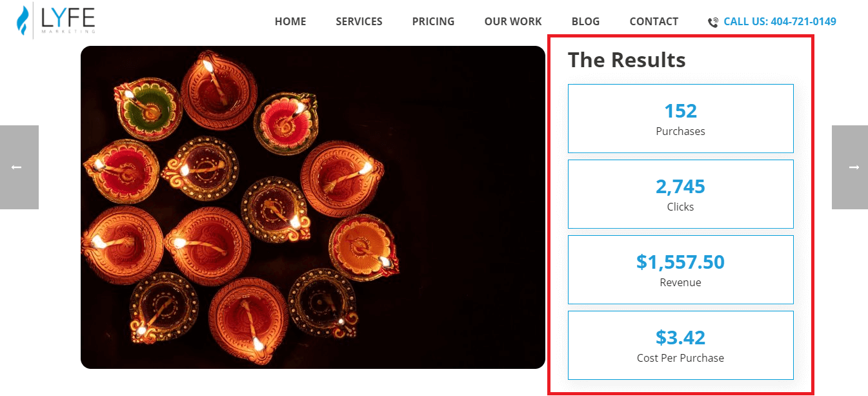Open the Home menu item
Screen dimensions: 868x396
pyautogui.click(x=290, y=21)
